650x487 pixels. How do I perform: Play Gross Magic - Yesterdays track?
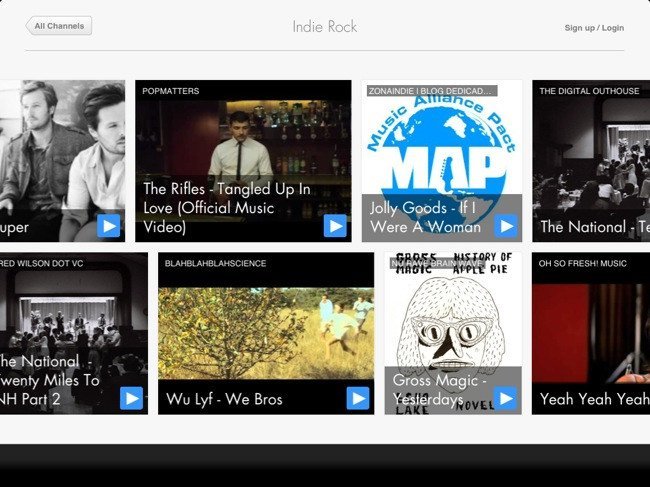506,398
